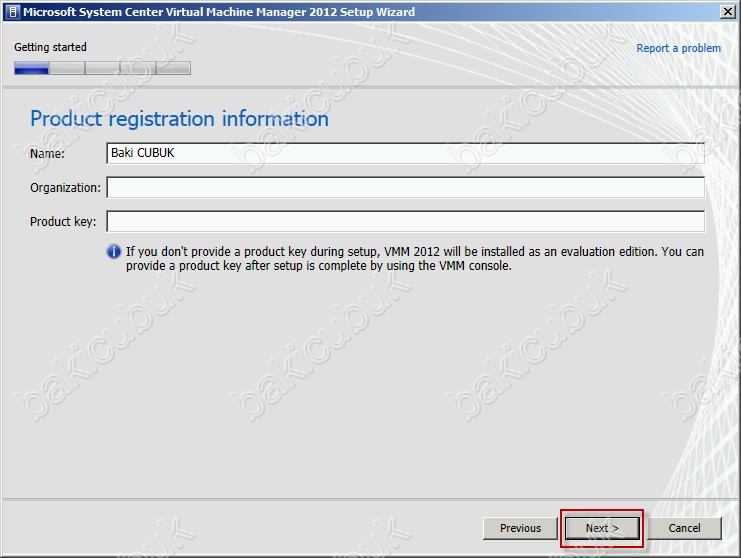Click the wizard window title text
Screen dimensions: 741x558
click(219, 12)
